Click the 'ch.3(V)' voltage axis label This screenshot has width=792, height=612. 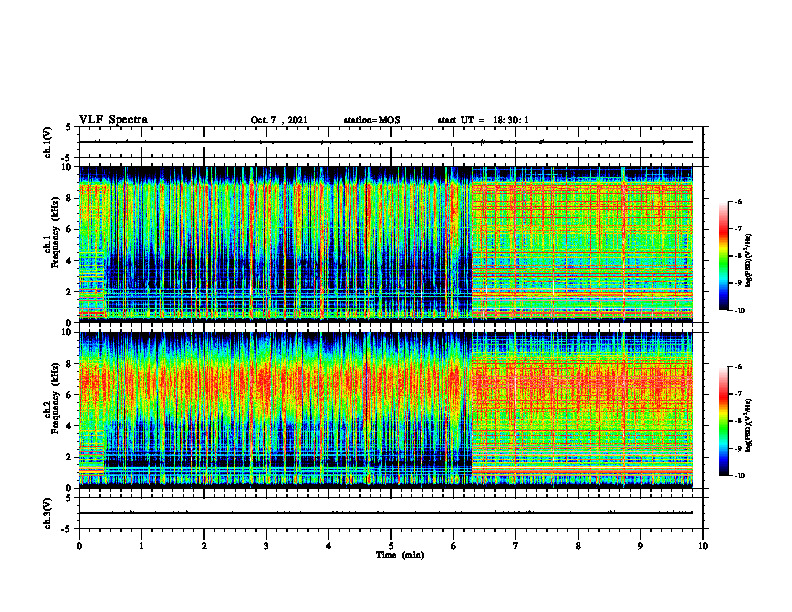[48, 513]
